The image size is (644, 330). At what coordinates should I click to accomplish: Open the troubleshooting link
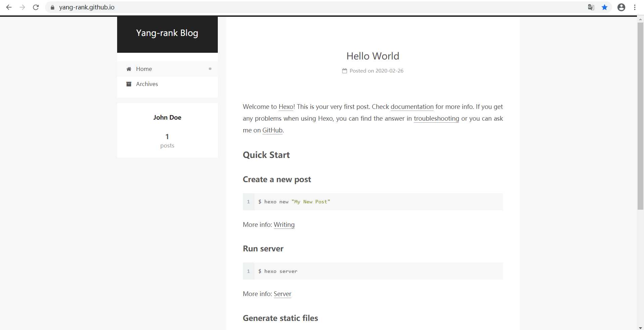click(x=436, y=118)
